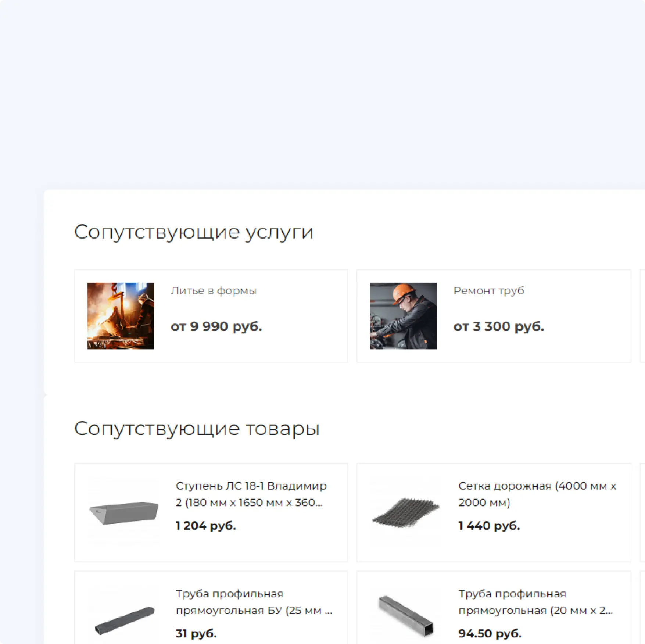Open the foundry casting service thumbnail

[x=121, y=316]
